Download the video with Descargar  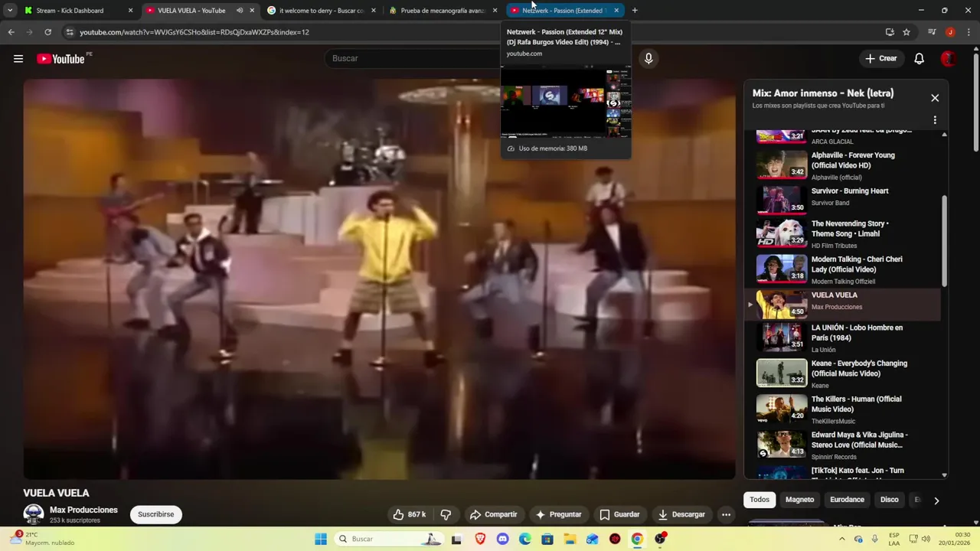click(x=681, y=514)
